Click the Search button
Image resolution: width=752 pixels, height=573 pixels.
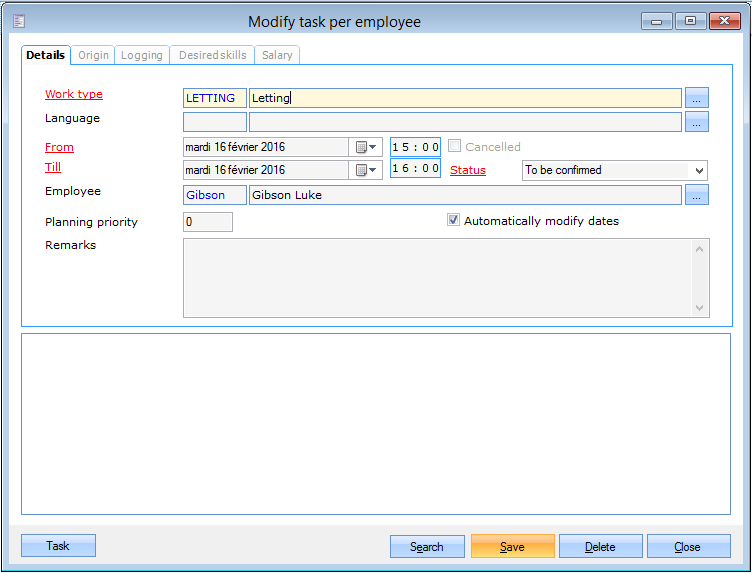coord(427,547)
